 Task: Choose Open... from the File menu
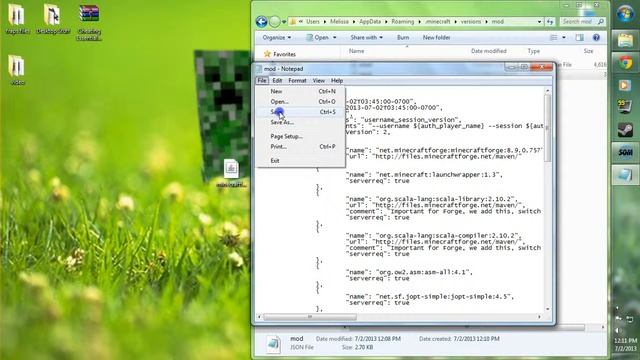(301, 102)
